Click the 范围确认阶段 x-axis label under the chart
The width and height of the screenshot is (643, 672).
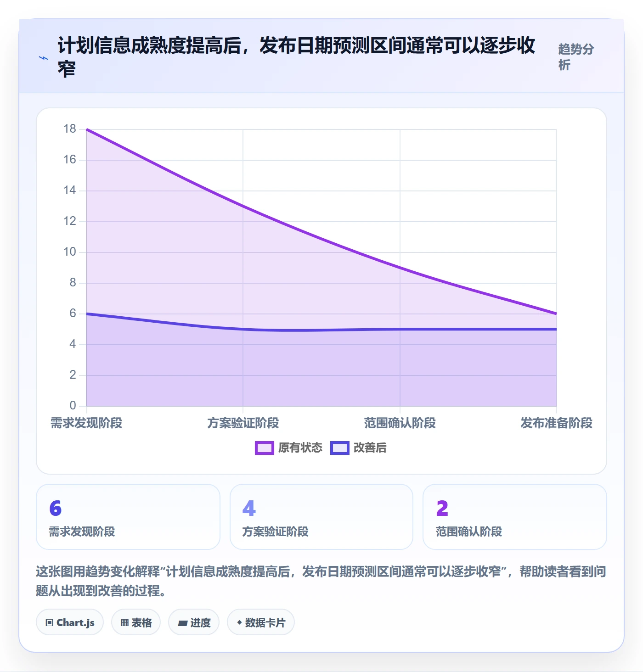(400, 423)
